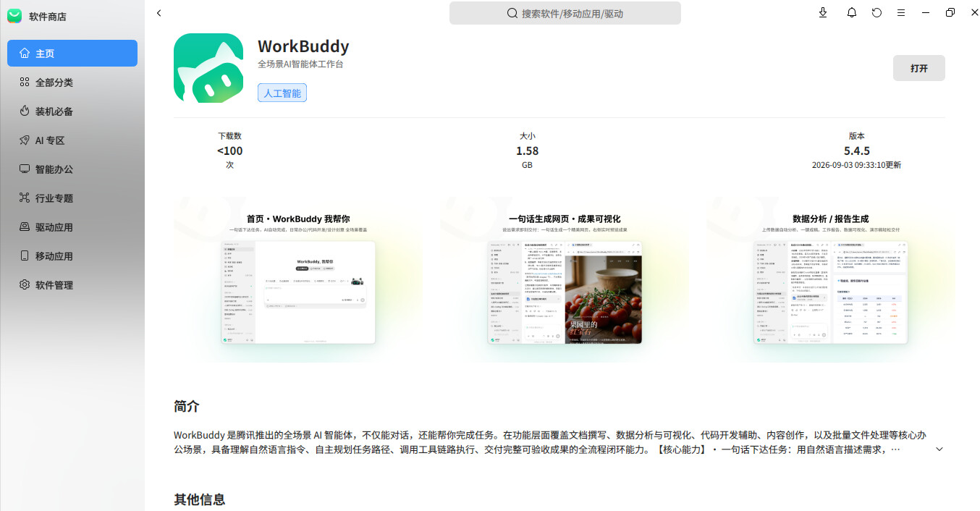The height and width of the screenshot is (511, 980).
Task: Expand the 简介 description with chevron
Action: click(x=939, y=449)
